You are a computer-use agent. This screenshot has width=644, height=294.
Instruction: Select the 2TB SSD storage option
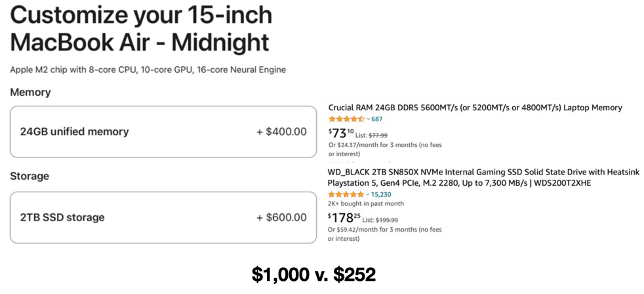(x=163, y=217)
